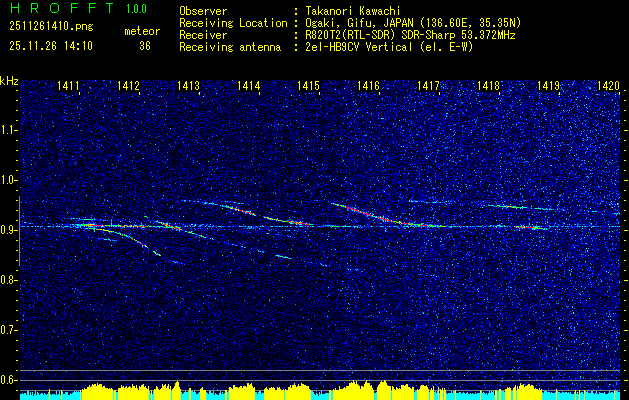
Task: Click time marker 1420
Action: pos(608,85)
